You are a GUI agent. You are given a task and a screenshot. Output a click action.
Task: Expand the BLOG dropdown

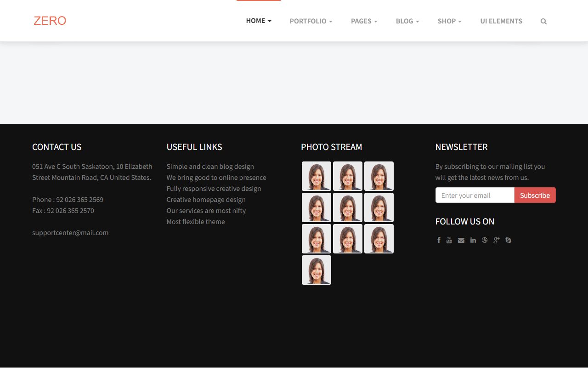point(407,21)
